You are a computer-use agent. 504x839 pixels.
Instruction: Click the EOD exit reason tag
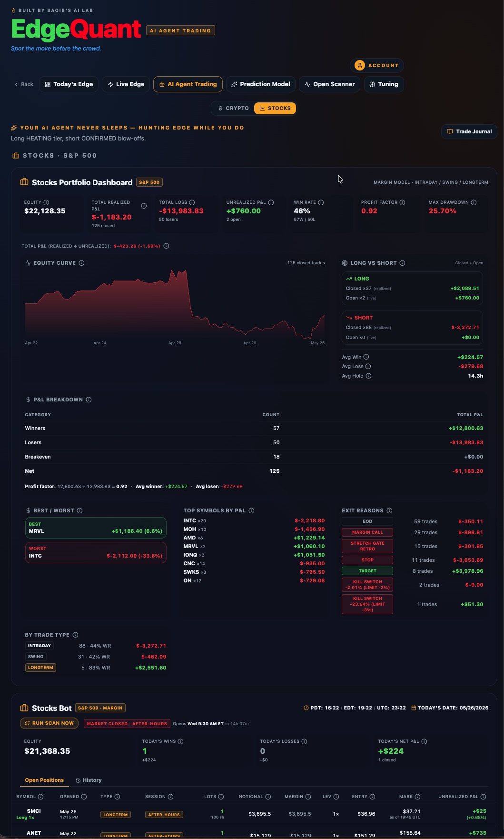pyautogui.click(x=367, y=521)
